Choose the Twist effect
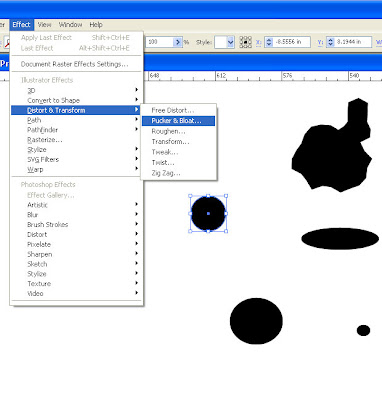Screen dimensions: 382x400 coord(179,163)
